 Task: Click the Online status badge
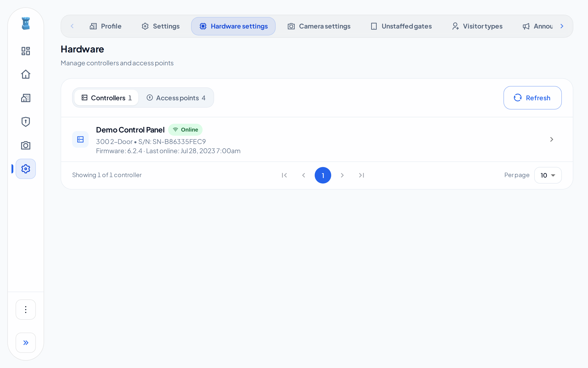(185, 130)
